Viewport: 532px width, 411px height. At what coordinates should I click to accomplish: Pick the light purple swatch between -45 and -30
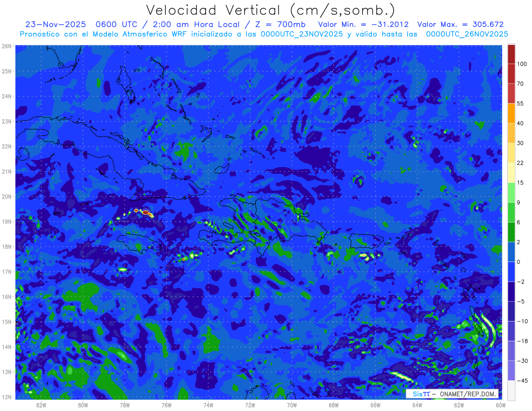[511, 371]
